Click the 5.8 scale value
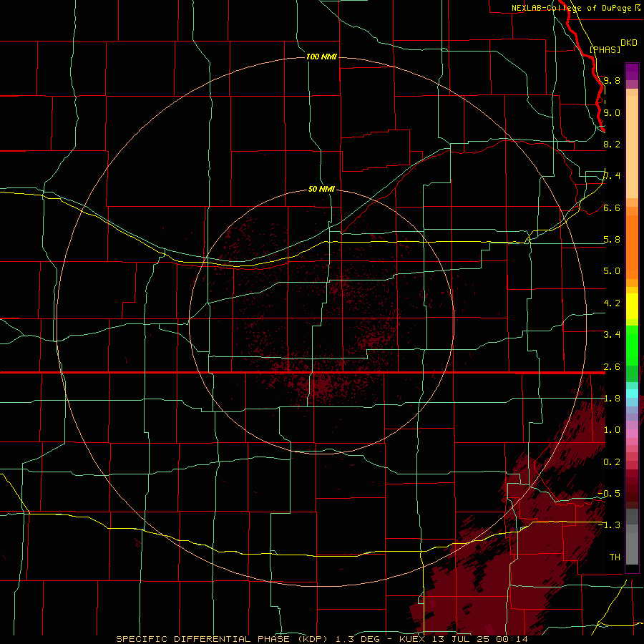This screenshot has height=644, width=644. 612,240
